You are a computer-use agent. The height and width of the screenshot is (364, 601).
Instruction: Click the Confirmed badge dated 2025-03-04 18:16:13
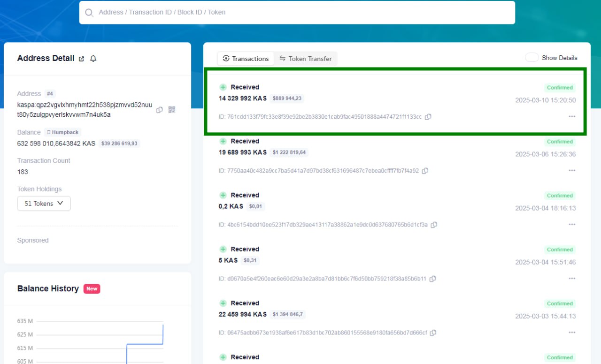click(560, 196)
